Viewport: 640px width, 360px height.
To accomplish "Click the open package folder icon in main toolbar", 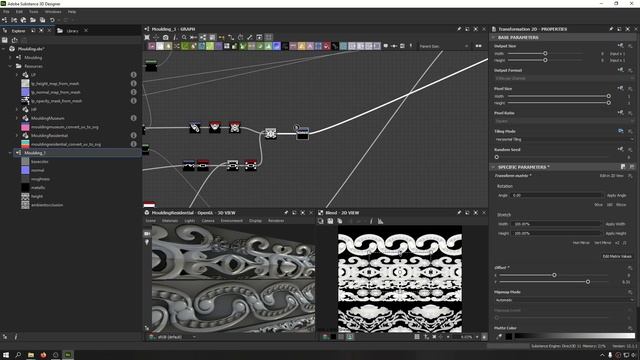I will [33, 20].
